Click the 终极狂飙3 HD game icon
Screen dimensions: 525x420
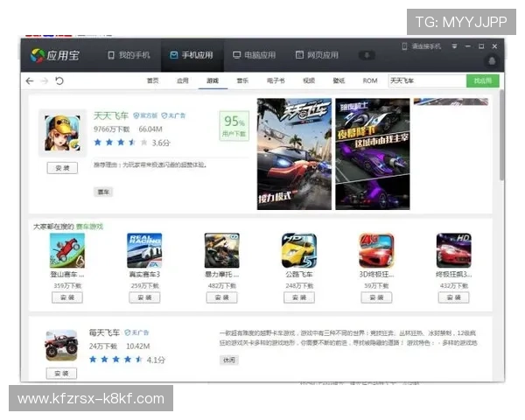[454, 250]
